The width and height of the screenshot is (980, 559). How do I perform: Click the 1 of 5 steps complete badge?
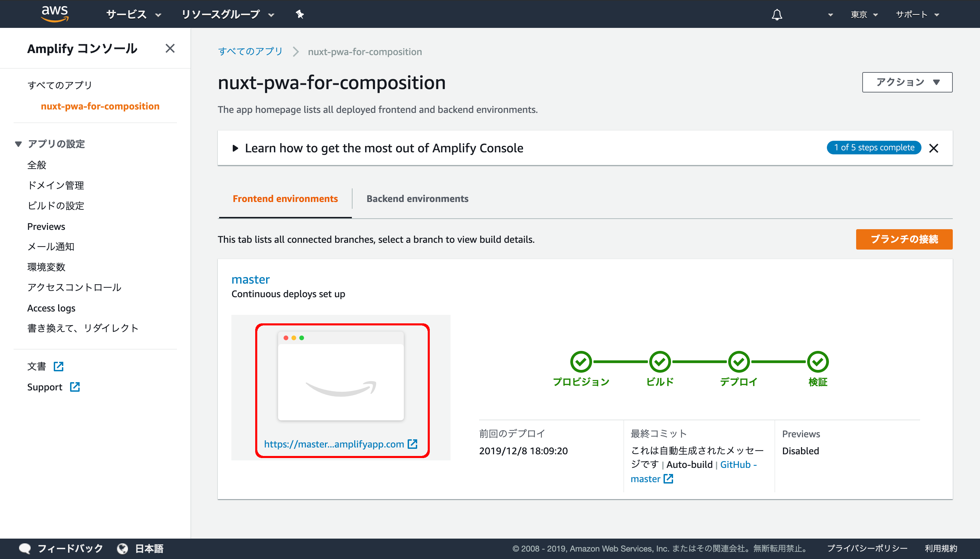pos(873,148)
